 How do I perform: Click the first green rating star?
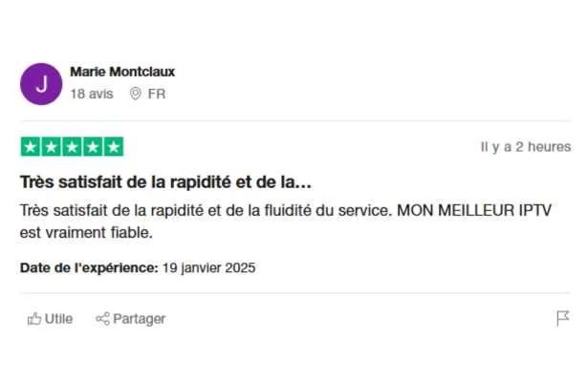[31, 147]
